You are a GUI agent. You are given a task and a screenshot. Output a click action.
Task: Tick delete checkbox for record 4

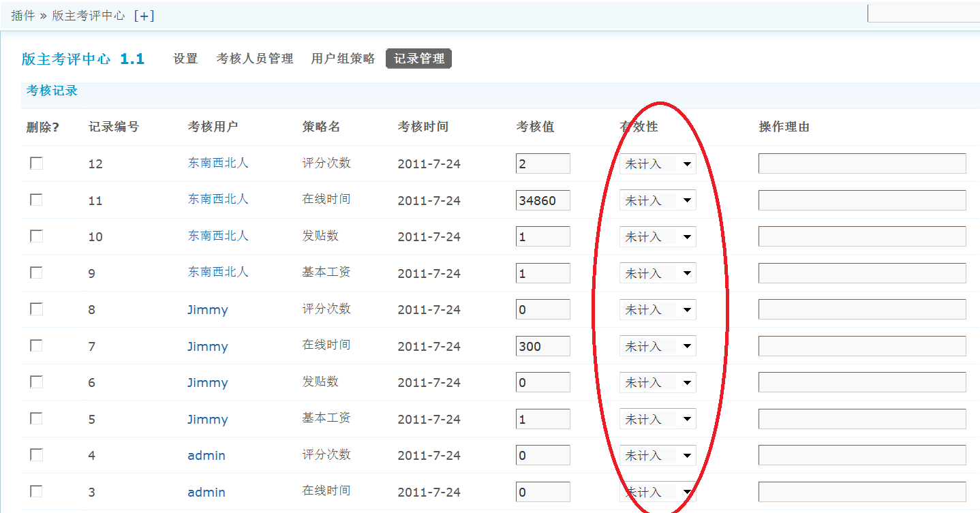click(x=36, y=455)
